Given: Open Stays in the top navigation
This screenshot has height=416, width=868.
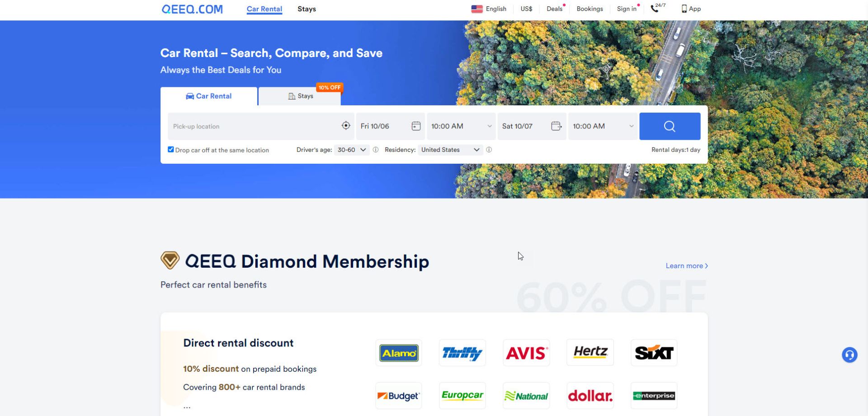Looking at the screenshot, I should pos(307,9).
